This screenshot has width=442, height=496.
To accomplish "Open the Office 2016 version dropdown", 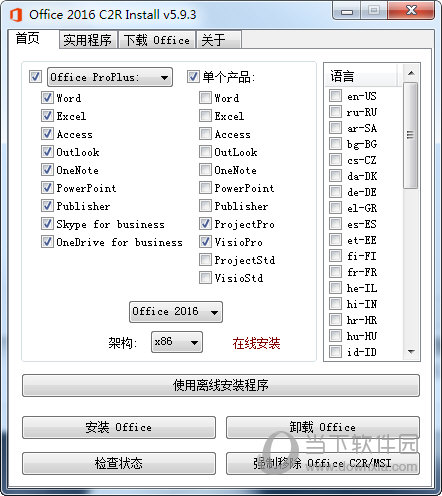I will (176, 312).
